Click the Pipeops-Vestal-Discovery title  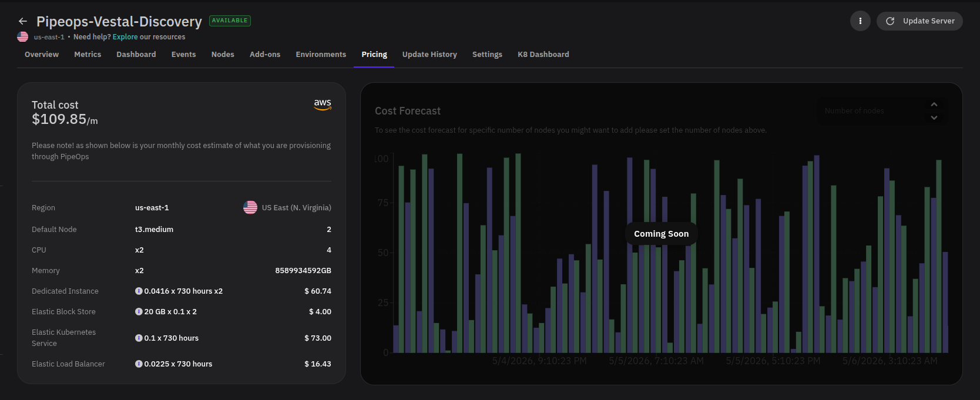[x=119, y=21]
